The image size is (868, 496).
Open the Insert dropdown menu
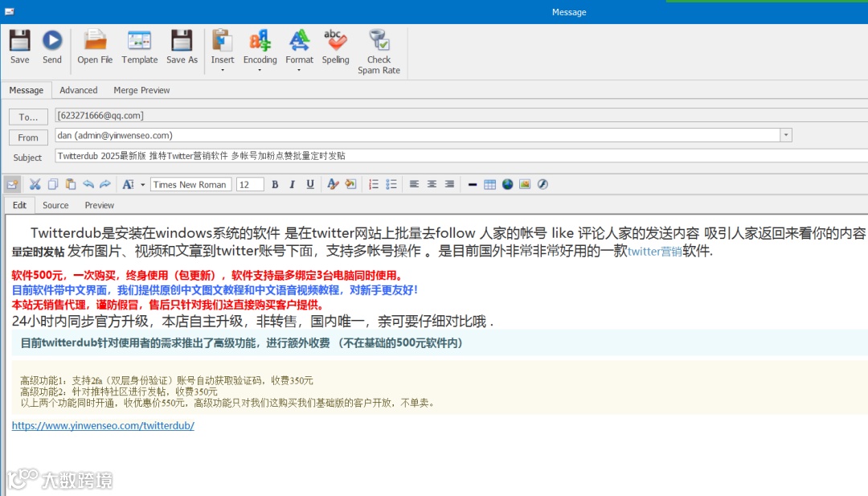coord(223,51)
